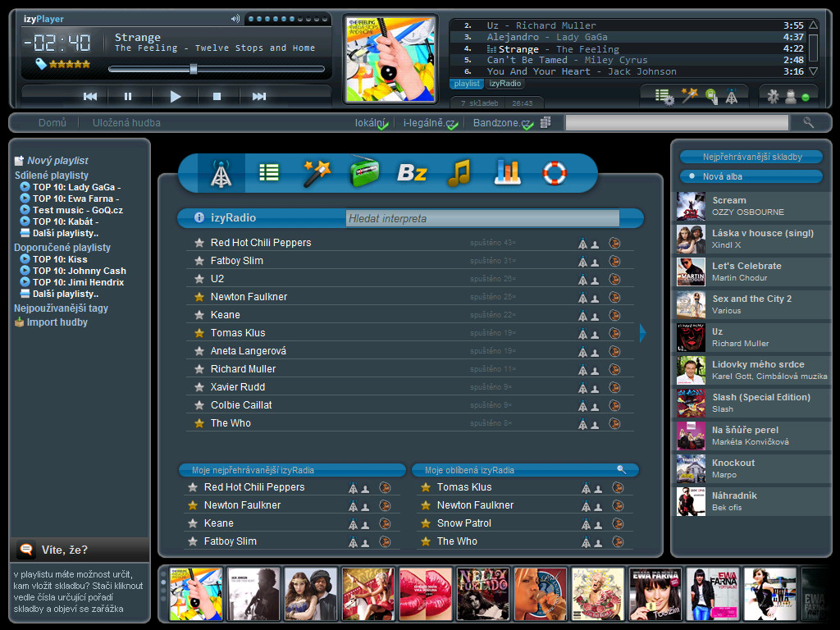Viewport: 840px width, 630px height.
Task: Open the radio tower section in toolbar
Action: point(221,173)
